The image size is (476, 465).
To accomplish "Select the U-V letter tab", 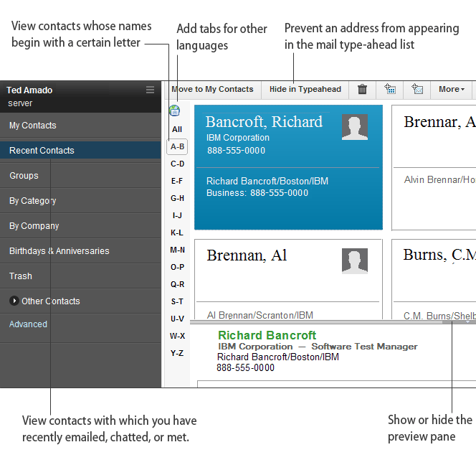I will tap(177, 319).
